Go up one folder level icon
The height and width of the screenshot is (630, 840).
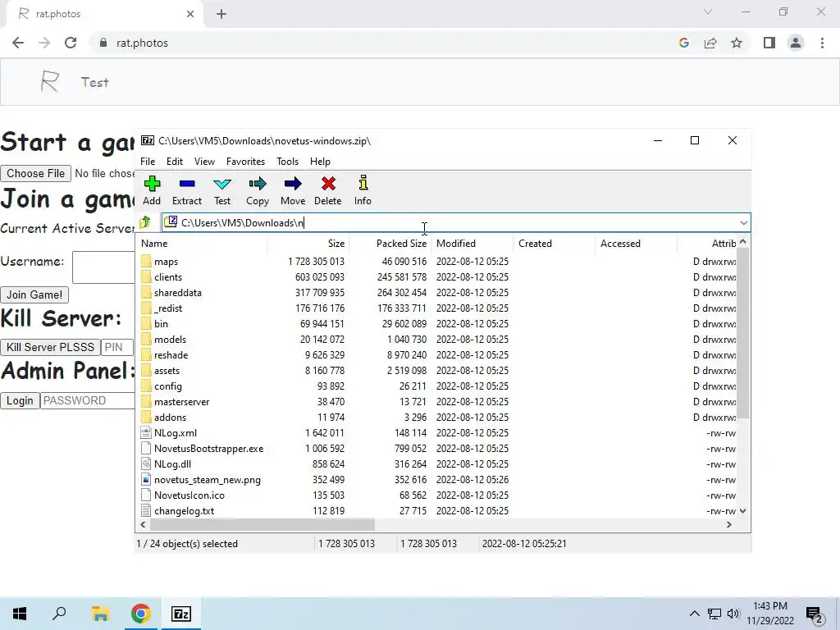pyautogui.click(x=144, y=222)
